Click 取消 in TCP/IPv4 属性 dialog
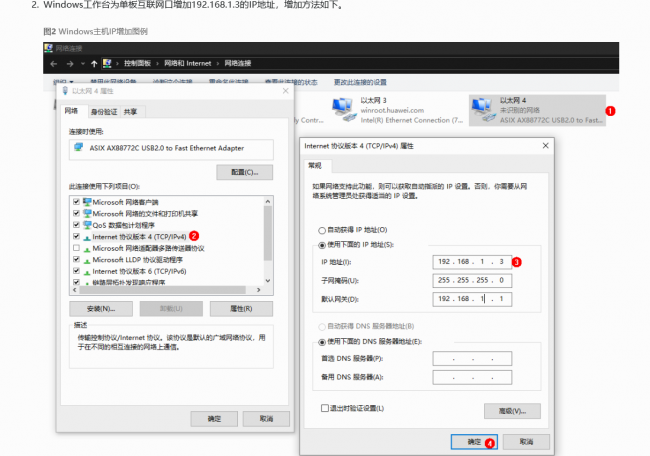The width and height of the screenshot is (650, 456). [526, 442]
